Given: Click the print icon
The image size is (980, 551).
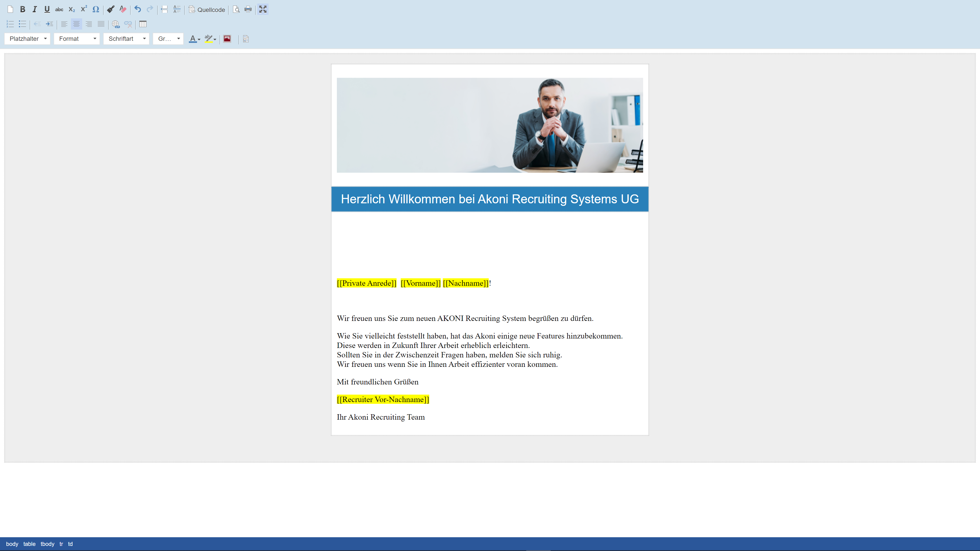Looking at the screenshot, I should coord(248,9).
